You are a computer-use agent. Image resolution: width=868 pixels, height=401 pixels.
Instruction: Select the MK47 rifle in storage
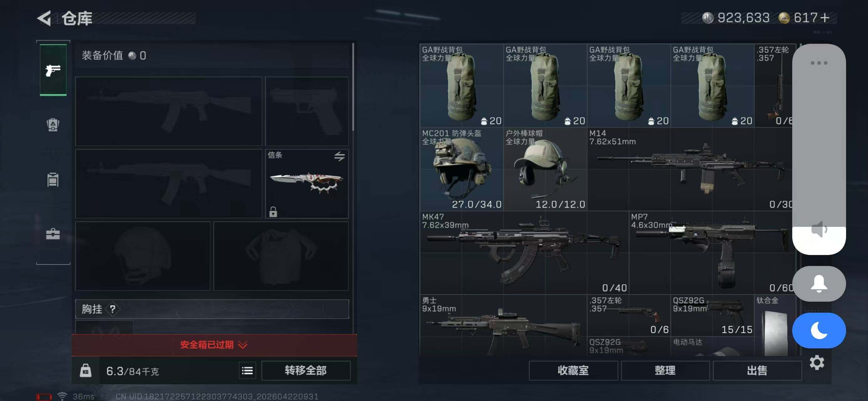pyautogui.click(x=524, y=253)
